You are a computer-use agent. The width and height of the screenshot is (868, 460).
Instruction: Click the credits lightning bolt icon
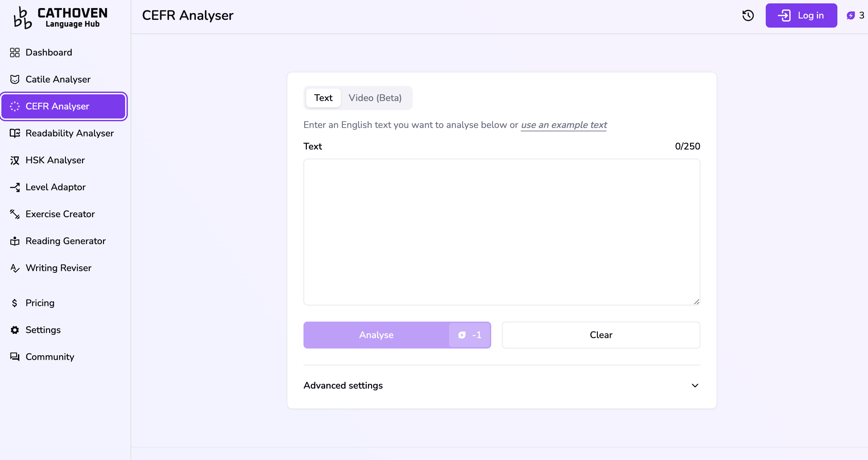tap(851, 15)
